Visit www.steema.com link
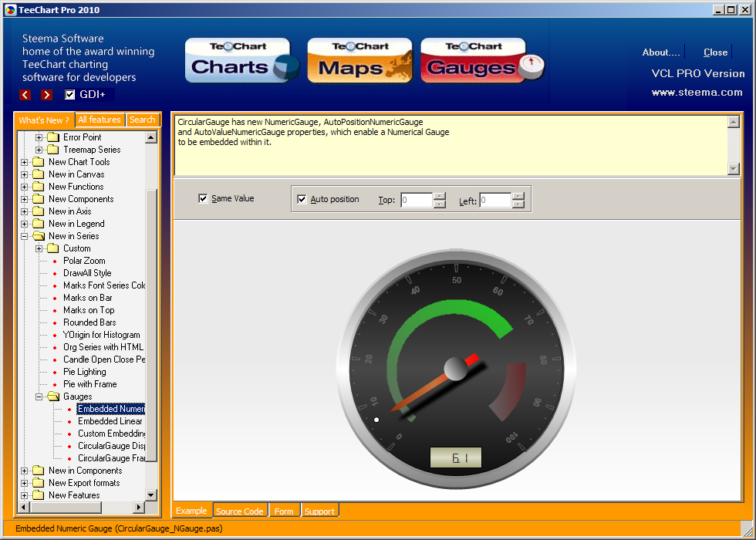 click(697, 92)
